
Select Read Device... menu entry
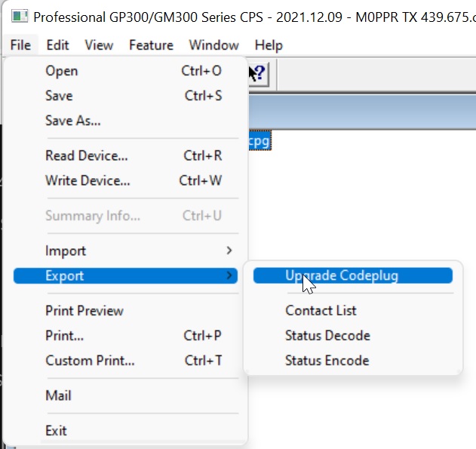(x=125, y=155)
